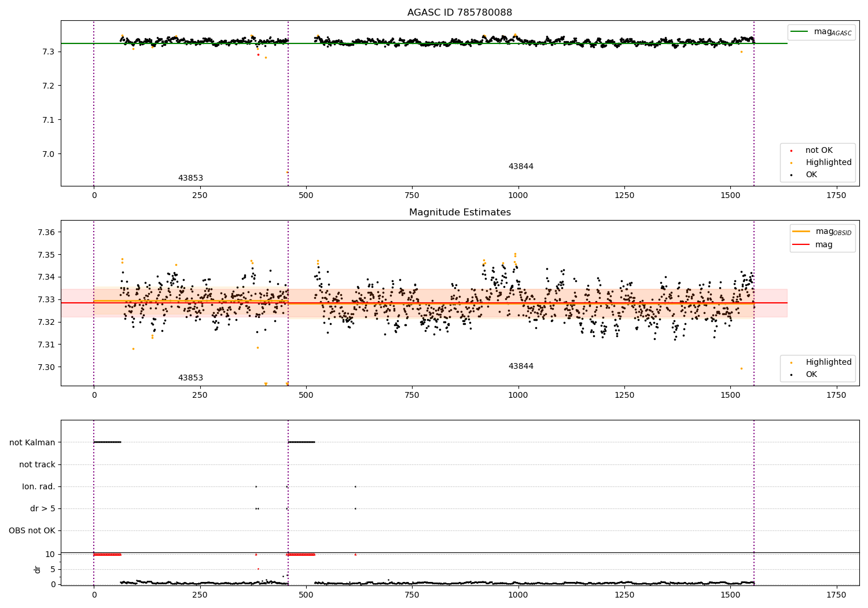The height and width of the screenshot is (608, 868).
Task: Click y-axis tick 7.3 in top plot
Action: (49, 52)
